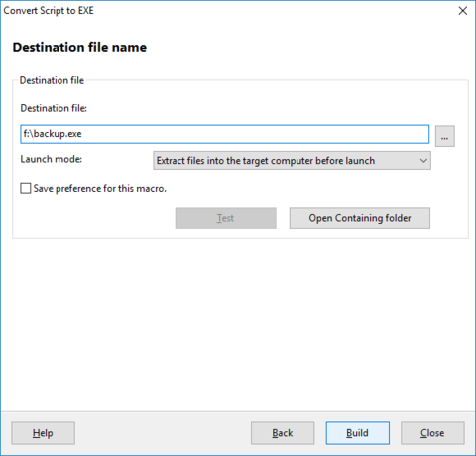Focus the Destination file path field
This screenshot has width=476, height=456.
tap(225, 134)
